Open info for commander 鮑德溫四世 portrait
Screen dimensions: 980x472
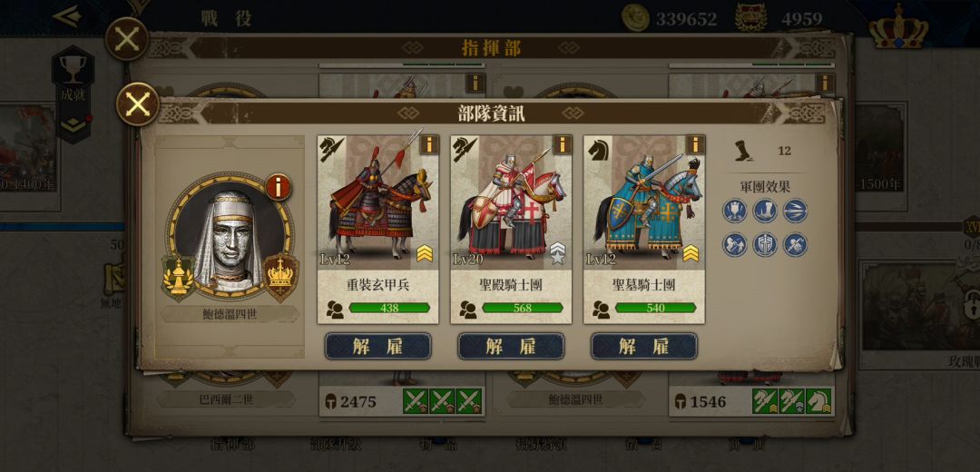(279, 187)
